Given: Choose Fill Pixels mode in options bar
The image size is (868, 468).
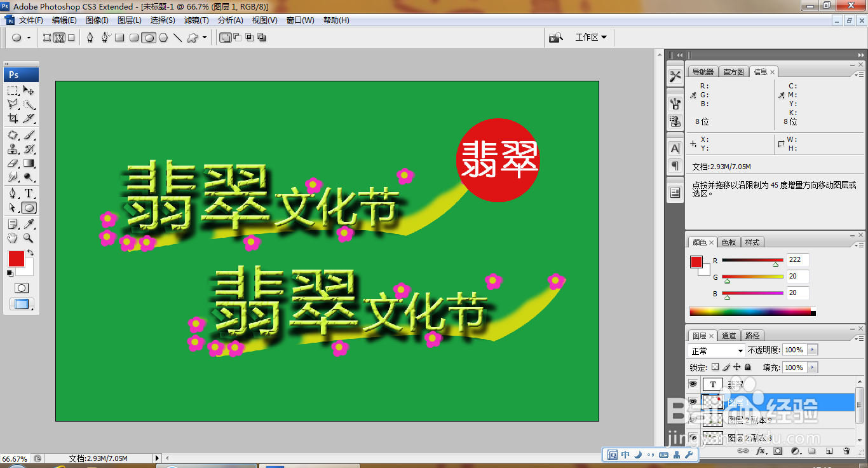Looking at the screenshot, I should (71, 38).
